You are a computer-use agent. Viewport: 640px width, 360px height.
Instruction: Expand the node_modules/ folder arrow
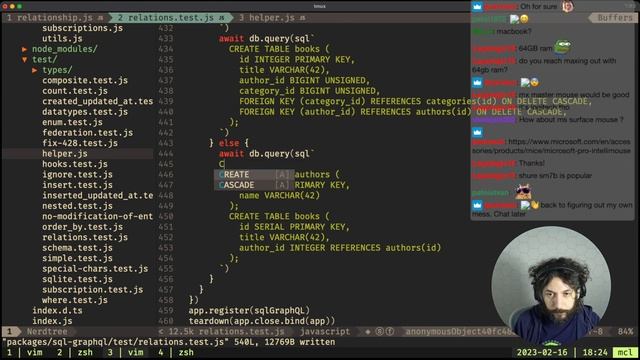click(24, 49)
